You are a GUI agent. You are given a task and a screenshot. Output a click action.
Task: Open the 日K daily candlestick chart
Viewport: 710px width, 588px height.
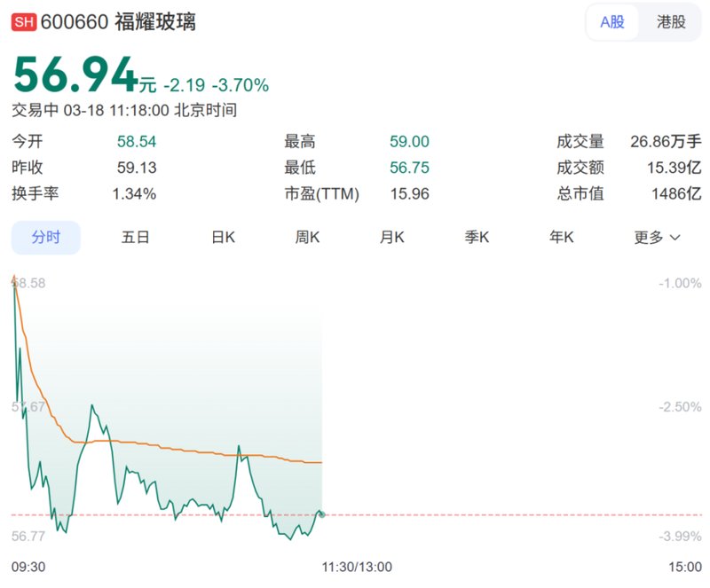coord(221,237)
